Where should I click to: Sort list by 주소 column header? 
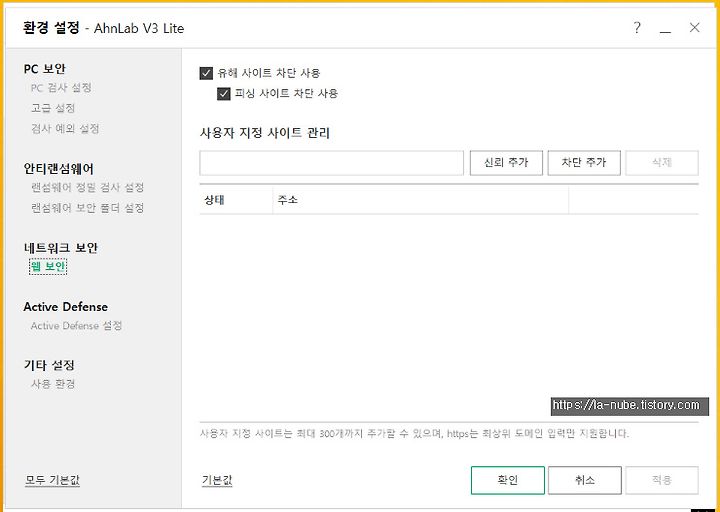click(421, 200)
